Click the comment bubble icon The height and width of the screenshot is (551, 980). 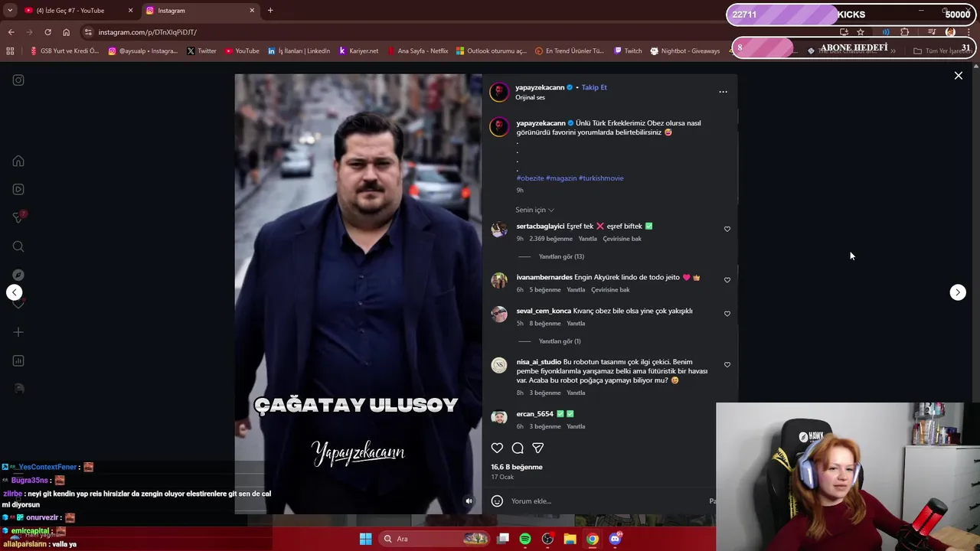tap(518, 448)
